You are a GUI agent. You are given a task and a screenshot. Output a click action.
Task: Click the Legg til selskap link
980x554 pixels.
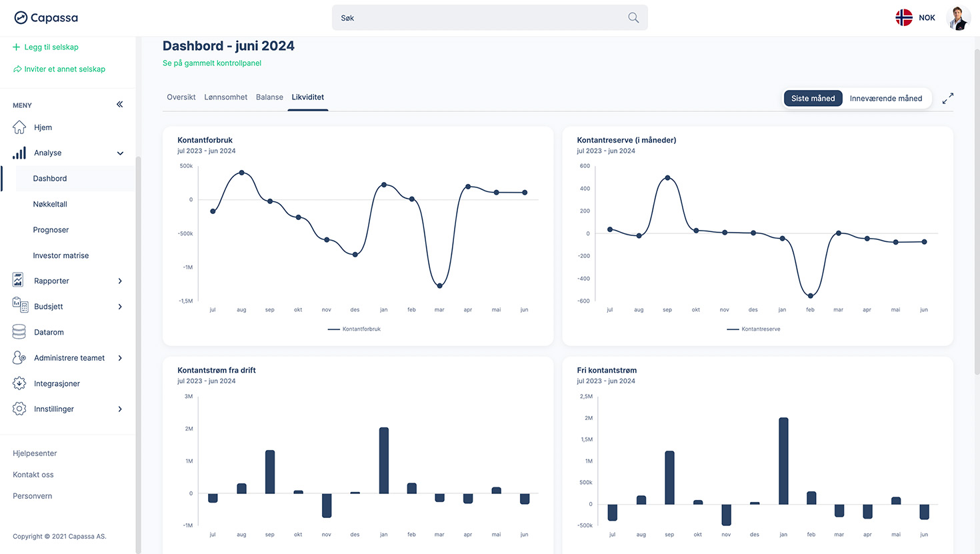tap(51, 47)
